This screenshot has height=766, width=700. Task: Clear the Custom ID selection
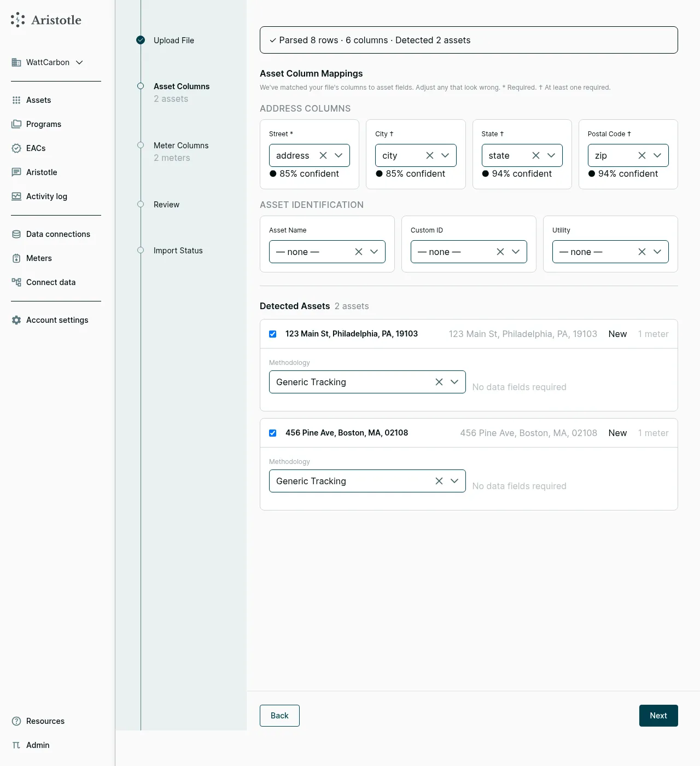[x=500, y=252]
